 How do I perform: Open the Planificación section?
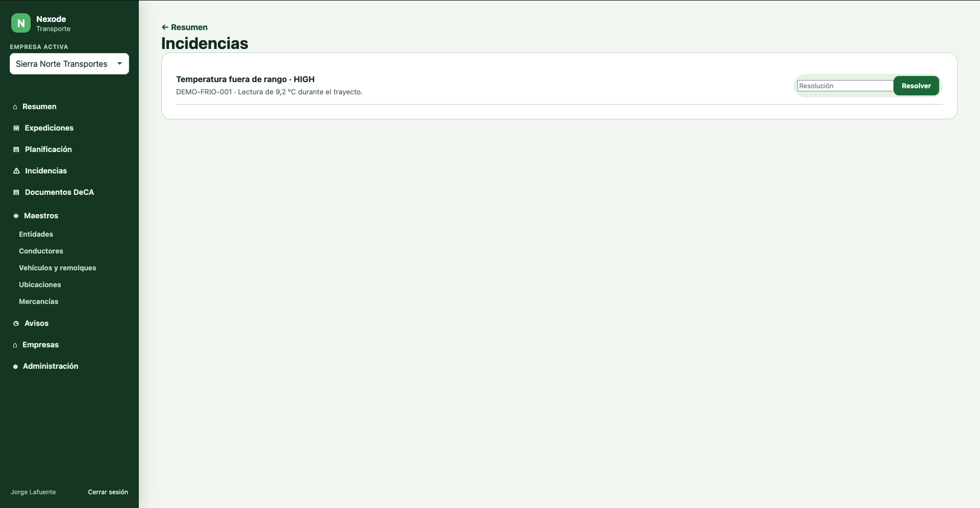(48, 149)
